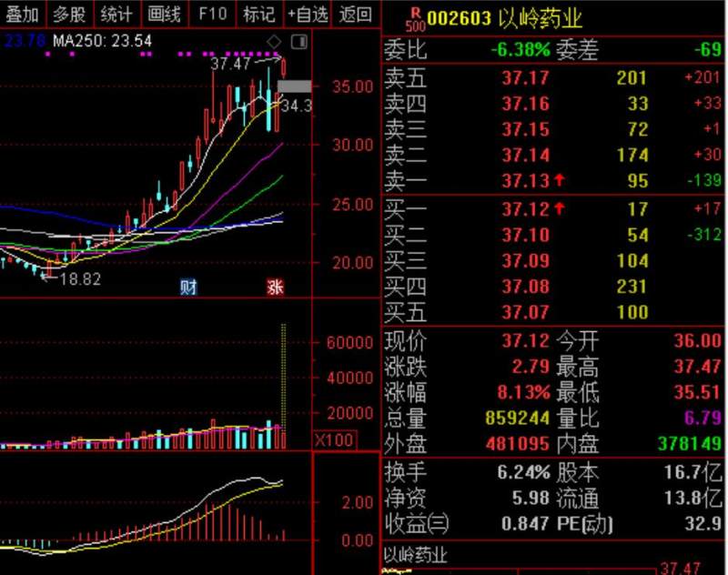Click stock name 以岭药业 in header

click(541, 18)
